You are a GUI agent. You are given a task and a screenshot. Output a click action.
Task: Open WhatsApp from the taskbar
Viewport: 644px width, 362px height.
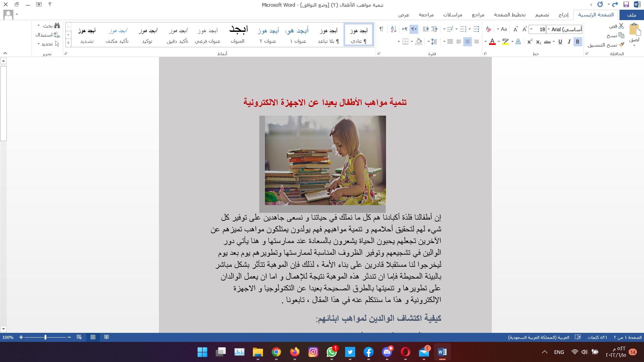point(331,352)
